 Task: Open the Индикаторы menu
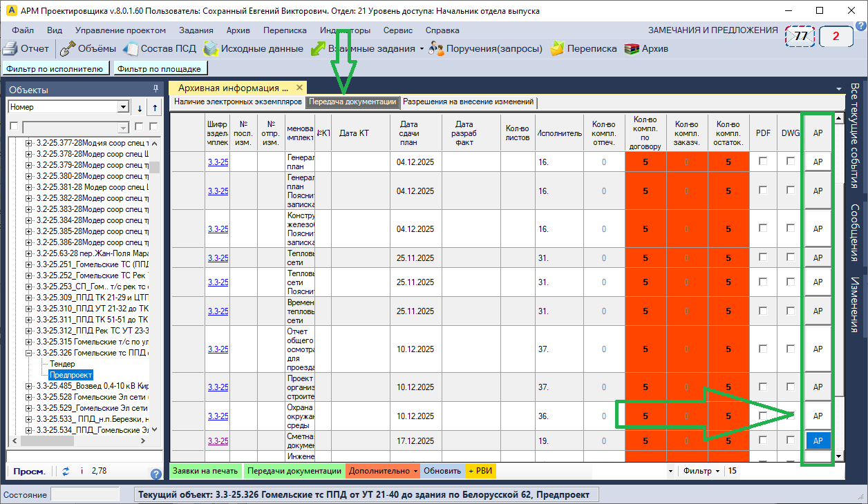point(345,30)
